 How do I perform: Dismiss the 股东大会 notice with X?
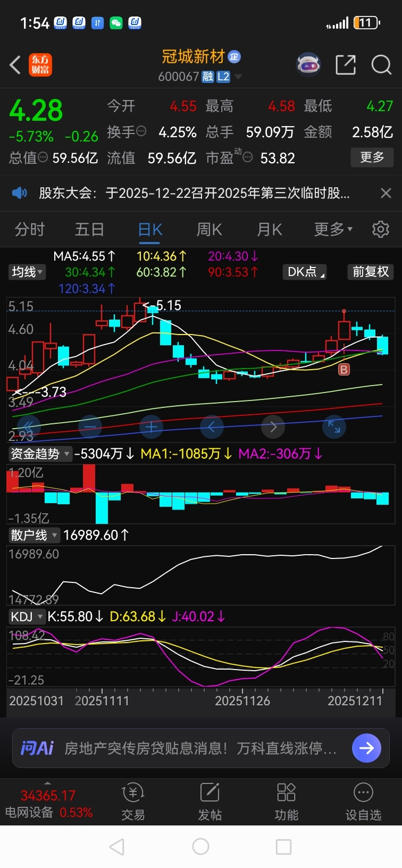coord(386,193)
